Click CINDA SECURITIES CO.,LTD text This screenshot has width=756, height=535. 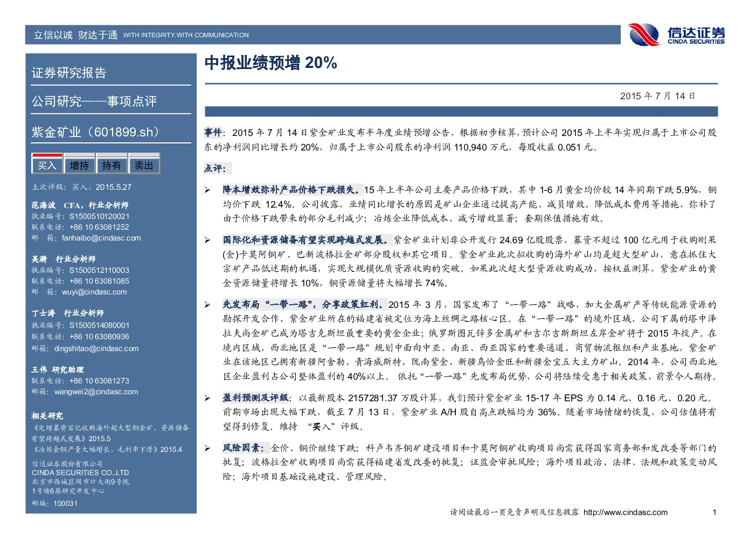click(80, 472)
